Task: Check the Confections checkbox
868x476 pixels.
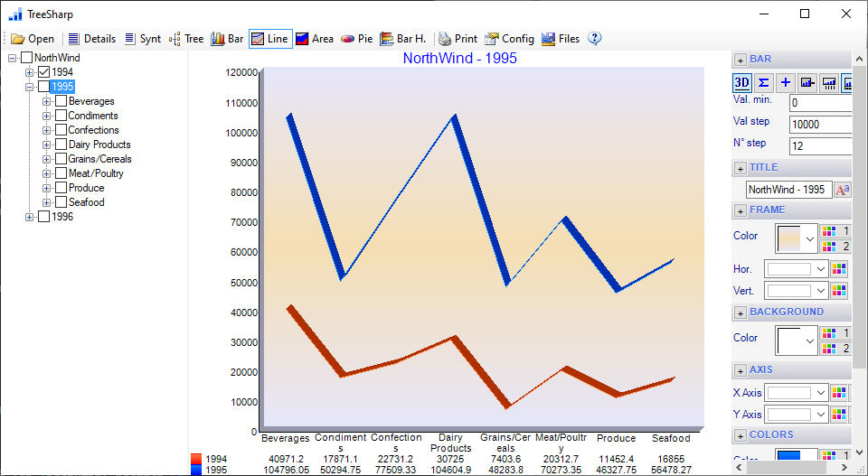Action: point(61,130)
